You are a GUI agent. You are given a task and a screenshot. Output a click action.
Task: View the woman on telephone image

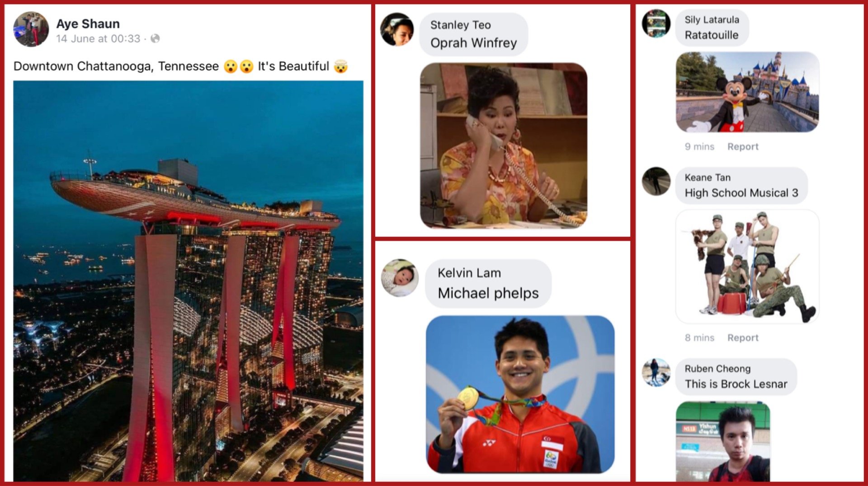[x=504, y=145]
